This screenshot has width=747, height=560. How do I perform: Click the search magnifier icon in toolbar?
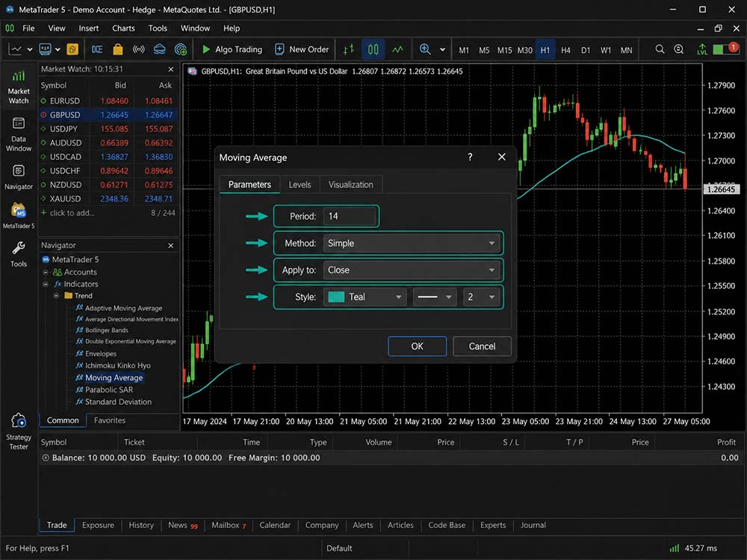(x=660, y=49)
